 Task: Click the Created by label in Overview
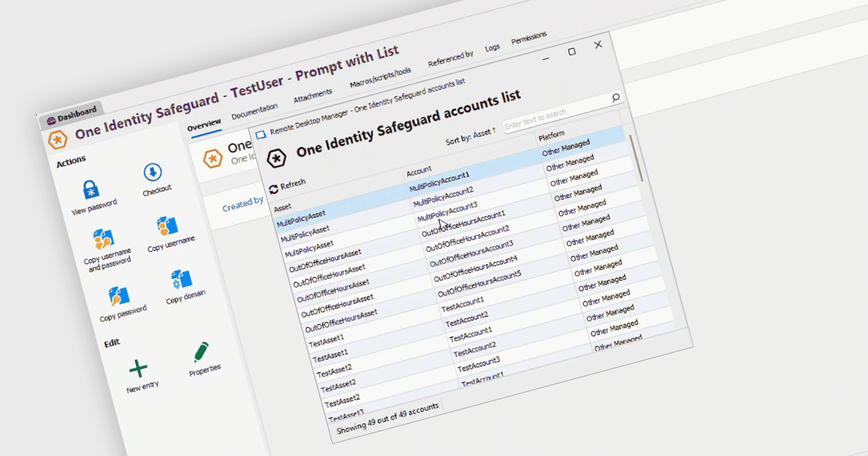click(242, 205)
